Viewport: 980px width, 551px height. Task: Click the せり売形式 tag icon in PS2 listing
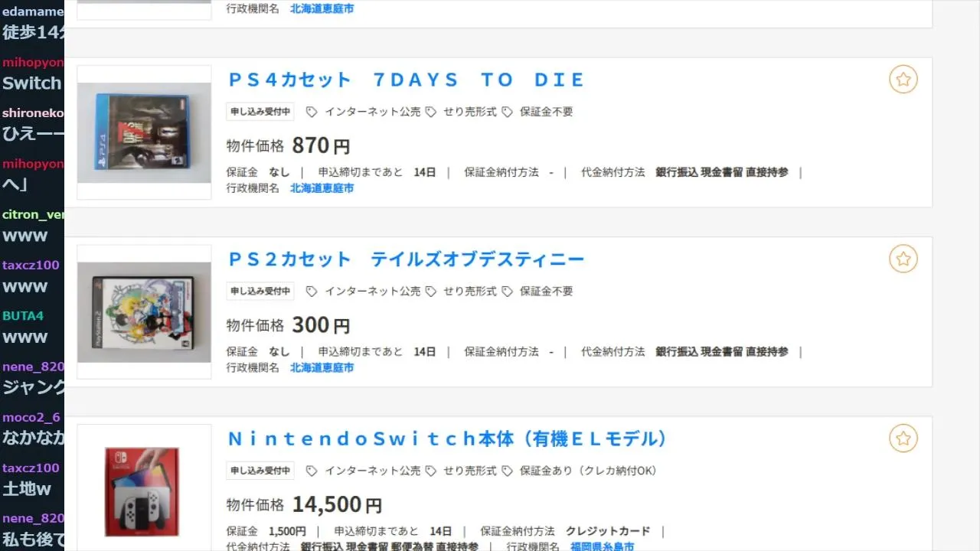click(431, 292)
